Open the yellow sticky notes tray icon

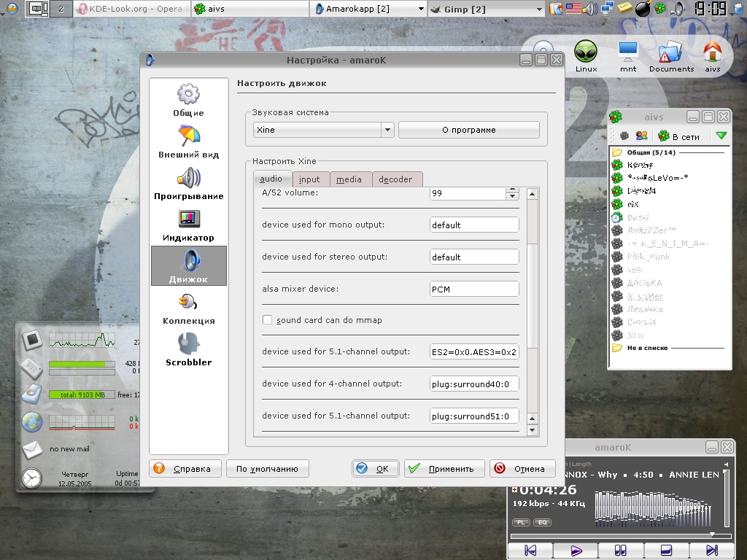(x=624, y=8)
